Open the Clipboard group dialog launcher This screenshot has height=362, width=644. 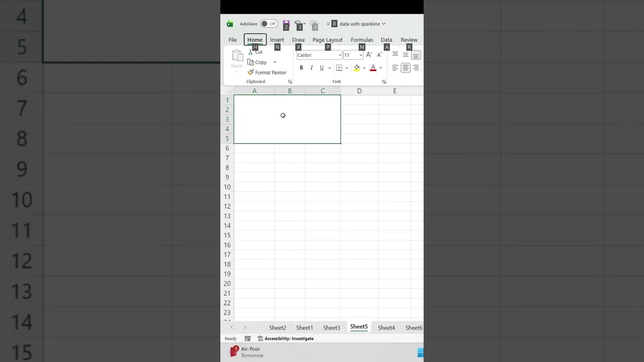290,81
